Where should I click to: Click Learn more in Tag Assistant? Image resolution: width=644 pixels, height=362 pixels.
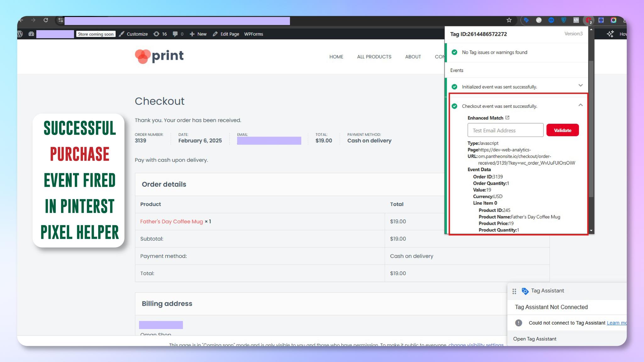click(x=617, y=323)
